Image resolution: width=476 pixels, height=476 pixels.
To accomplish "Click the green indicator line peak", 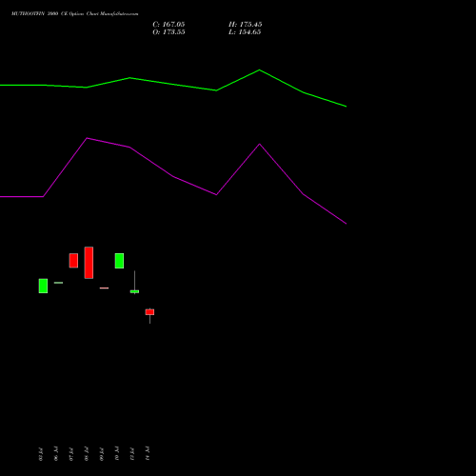I will tap(259, 69).
